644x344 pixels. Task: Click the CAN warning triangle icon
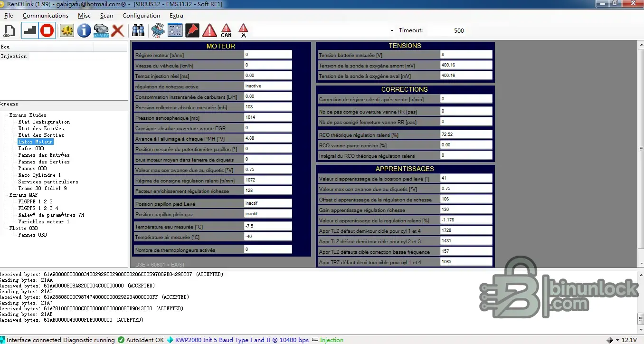[x=226, y=31]
